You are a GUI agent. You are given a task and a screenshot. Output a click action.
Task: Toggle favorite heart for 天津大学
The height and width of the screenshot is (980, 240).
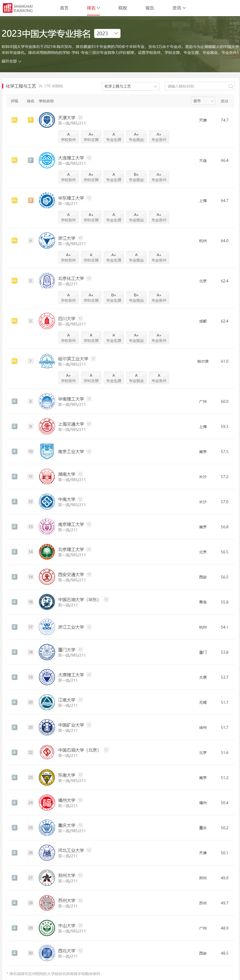(80, 118)
